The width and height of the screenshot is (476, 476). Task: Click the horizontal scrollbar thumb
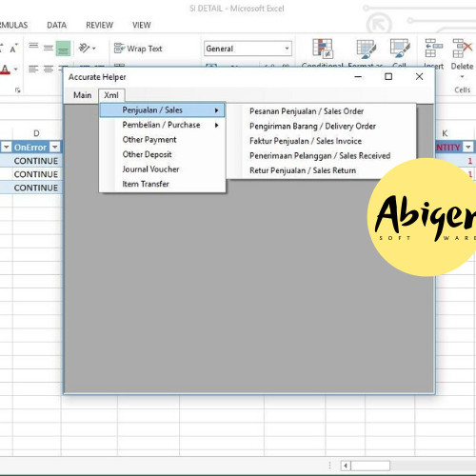pyautogui.click(x=370, y=466)
